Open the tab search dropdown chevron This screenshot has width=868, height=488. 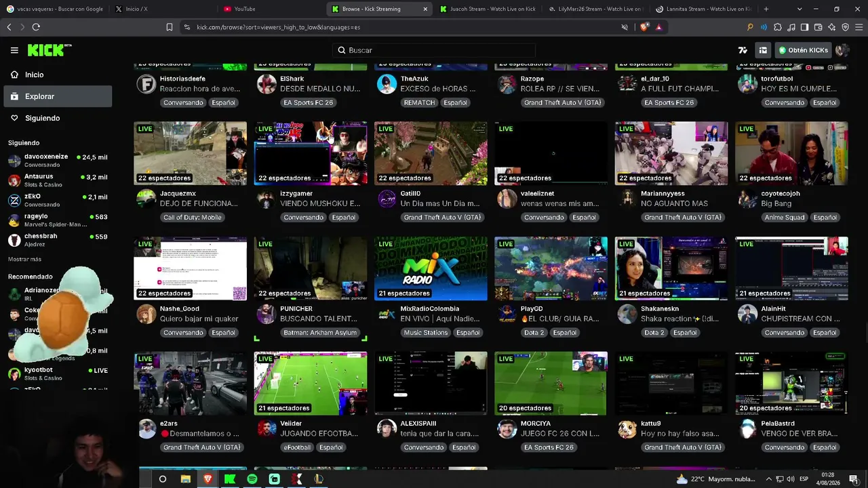coord(800,9)
